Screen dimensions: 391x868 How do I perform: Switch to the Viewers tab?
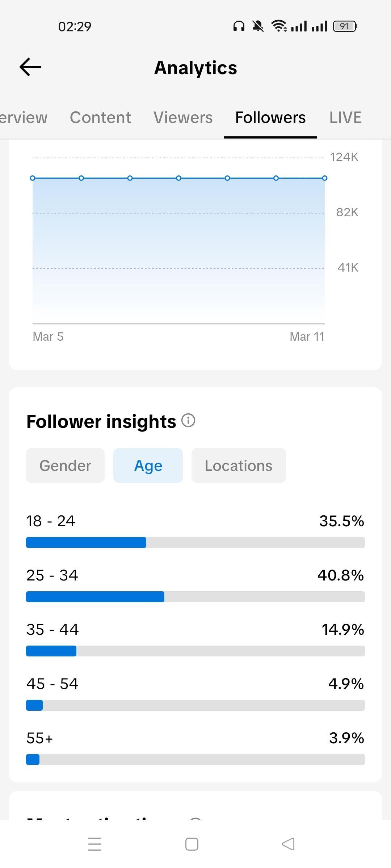183,118
